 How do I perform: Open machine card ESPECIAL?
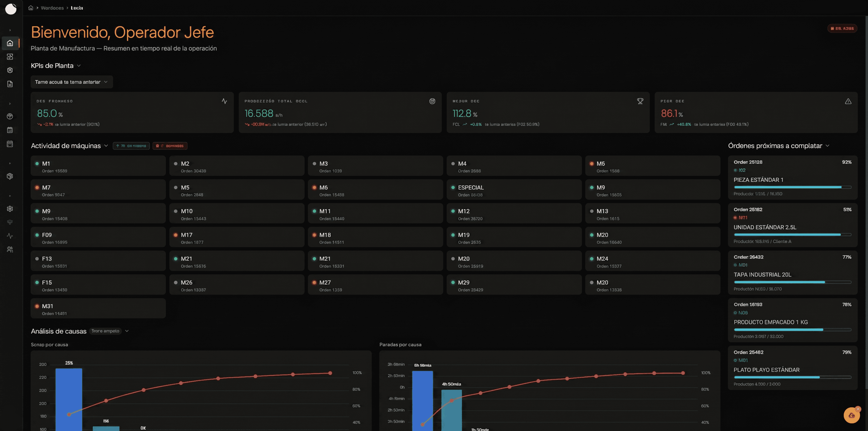point(514,190)
